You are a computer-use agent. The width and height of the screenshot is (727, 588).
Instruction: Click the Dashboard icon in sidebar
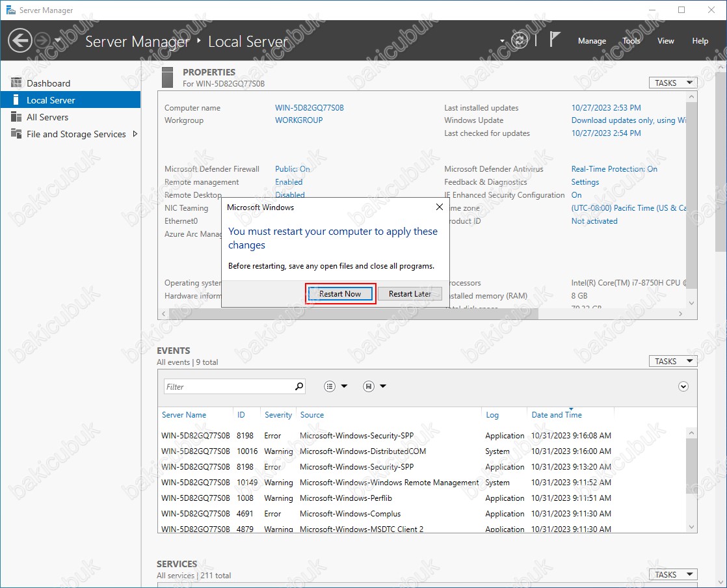16,83
